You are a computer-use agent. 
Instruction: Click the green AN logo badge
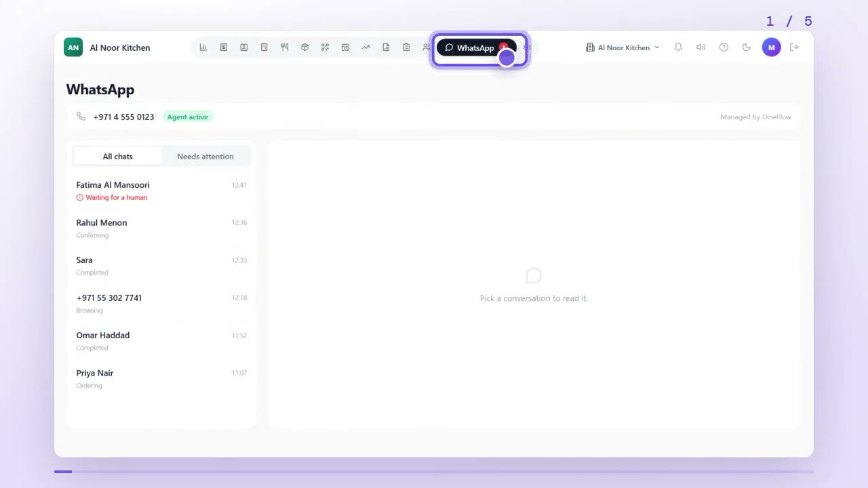click(73, 47)
